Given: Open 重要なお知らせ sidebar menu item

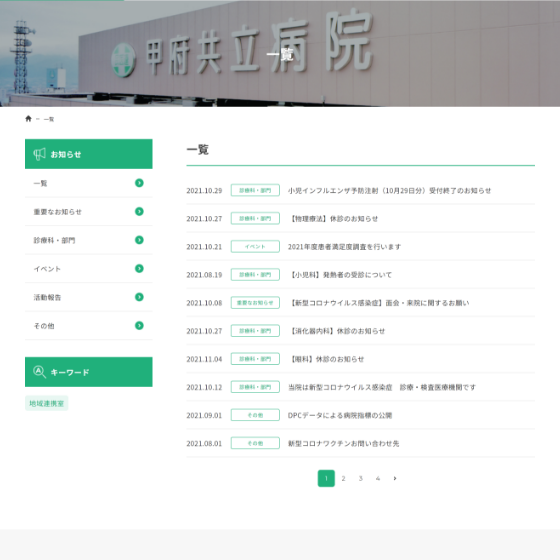Looking at the screenshot, I should (x=89, y=211).
